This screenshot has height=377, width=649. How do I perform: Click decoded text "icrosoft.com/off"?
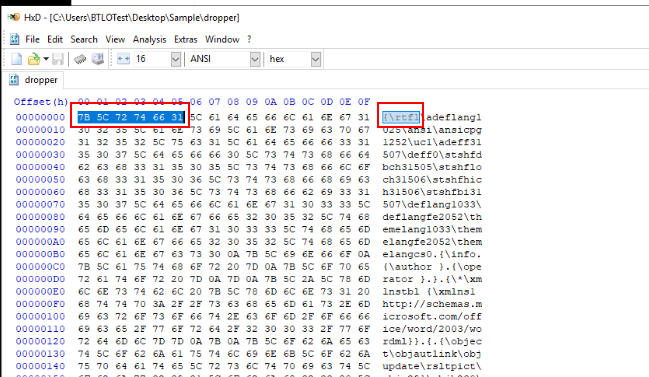point(432,316)
